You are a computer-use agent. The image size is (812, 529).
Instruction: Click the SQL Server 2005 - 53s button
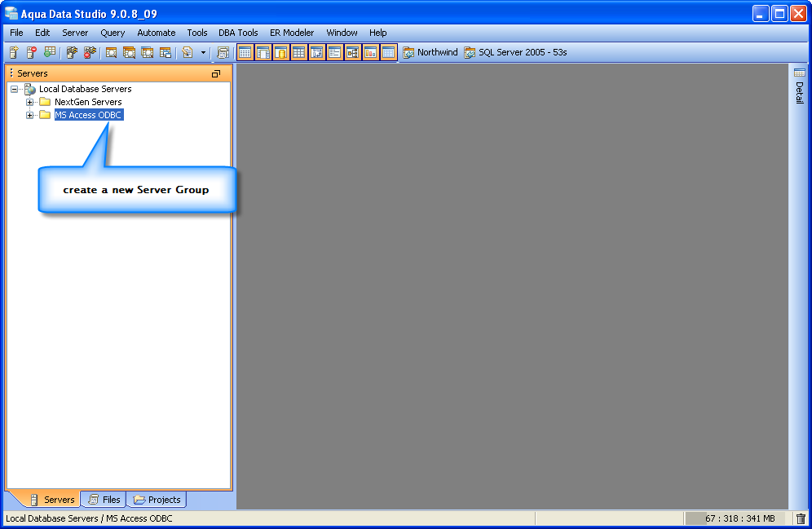click(x=515, y=52)
